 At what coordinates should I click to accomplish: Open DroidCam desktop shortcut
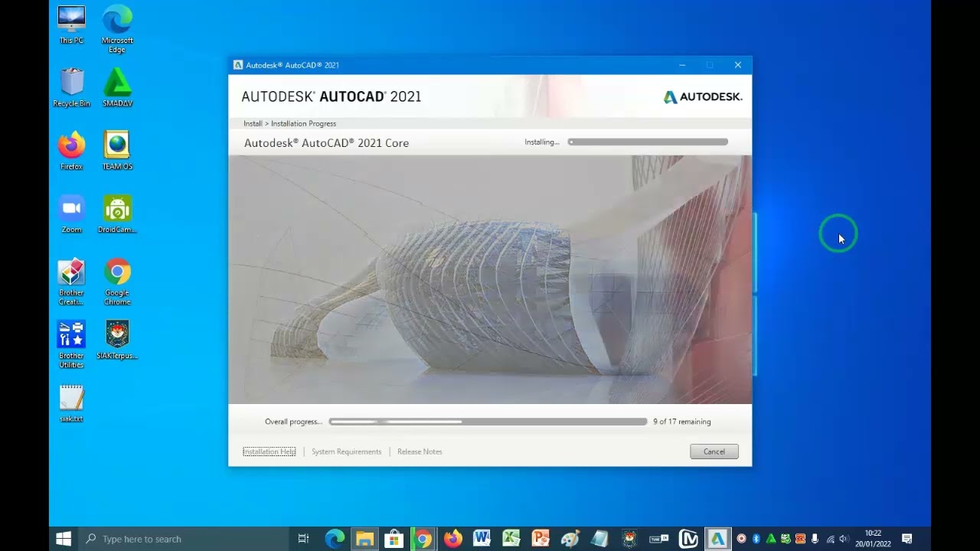117,214
